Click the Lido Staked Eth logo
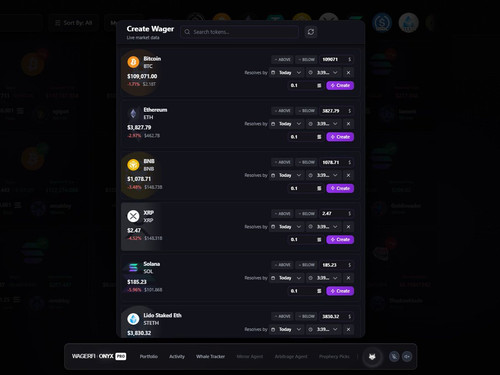 coord(133,319)
